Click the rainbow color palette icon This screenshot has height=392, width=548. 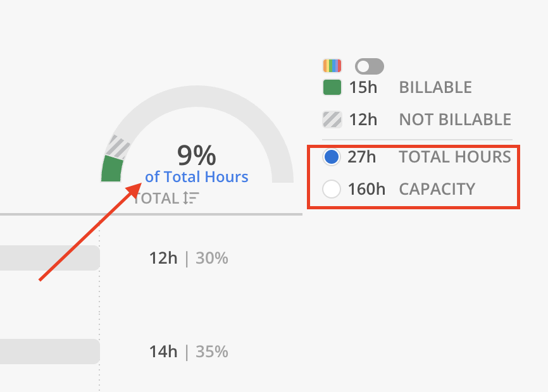[332, 66]
